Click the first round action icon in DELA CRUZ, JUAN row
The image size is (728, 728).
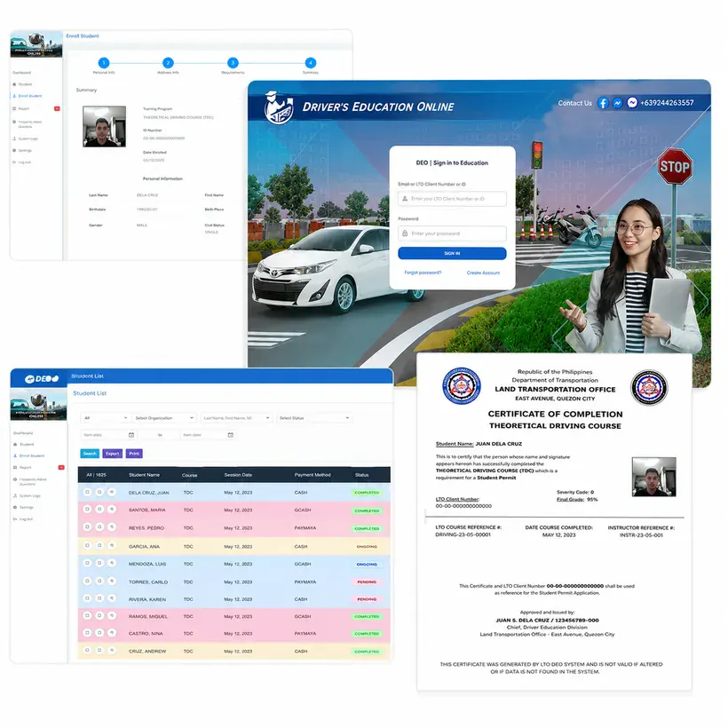click(87, 492)
